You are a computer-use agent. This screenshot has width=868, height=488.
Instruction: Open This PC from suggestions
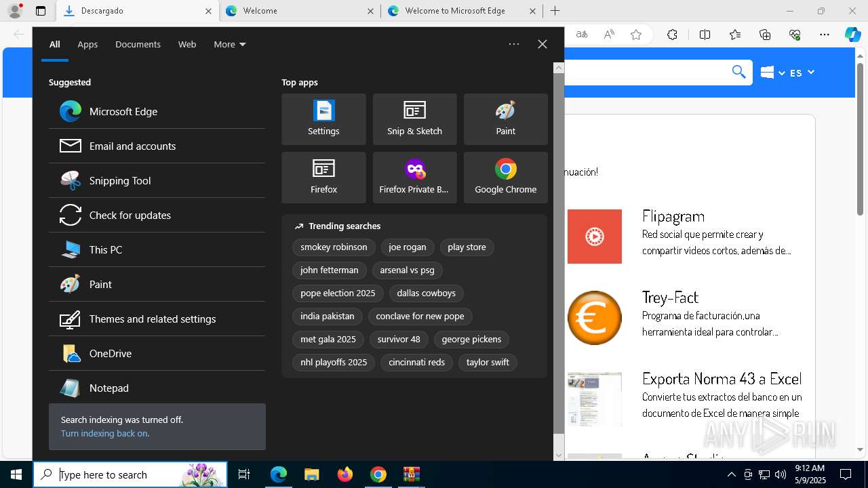pos(157,249)
